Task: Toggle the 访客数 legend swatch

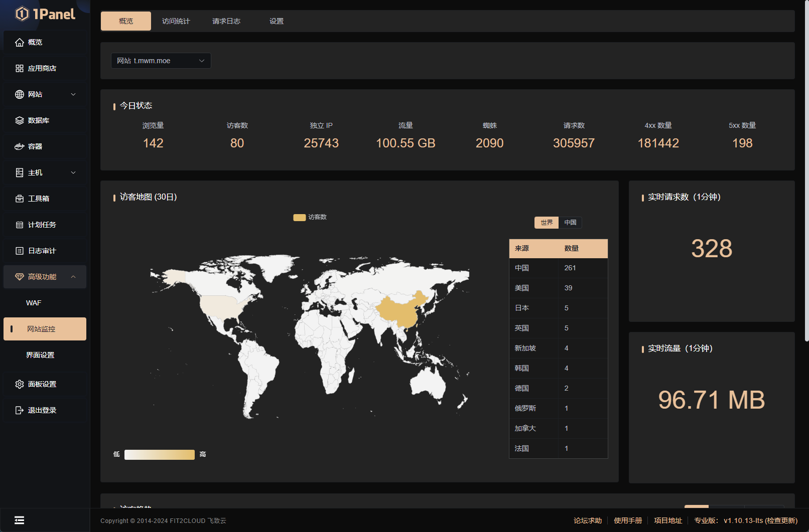Action: pos(300,218)
